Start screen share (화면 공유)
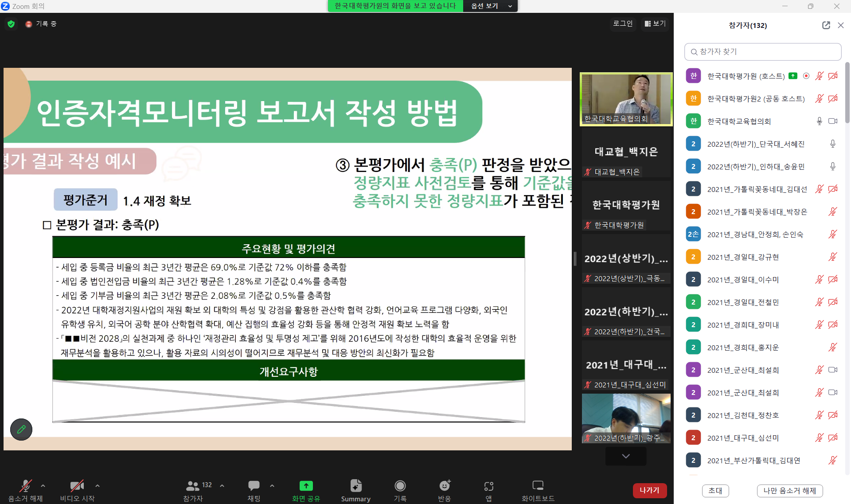Image resolution: width=851 pixels, height=504 pixels. click(306, 490)
